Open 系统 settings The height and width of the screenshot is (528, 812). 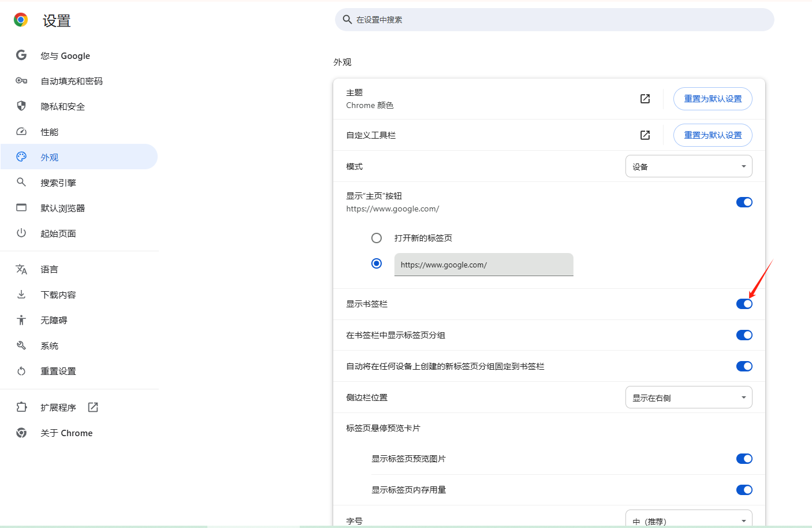click(79, 345)
